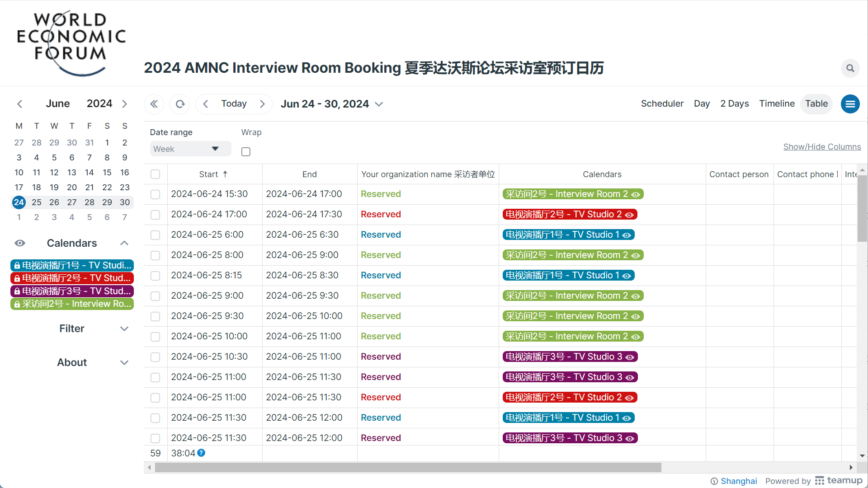
Task: Select June 30 in mini calendar
Action: click(x=125, y=202)
